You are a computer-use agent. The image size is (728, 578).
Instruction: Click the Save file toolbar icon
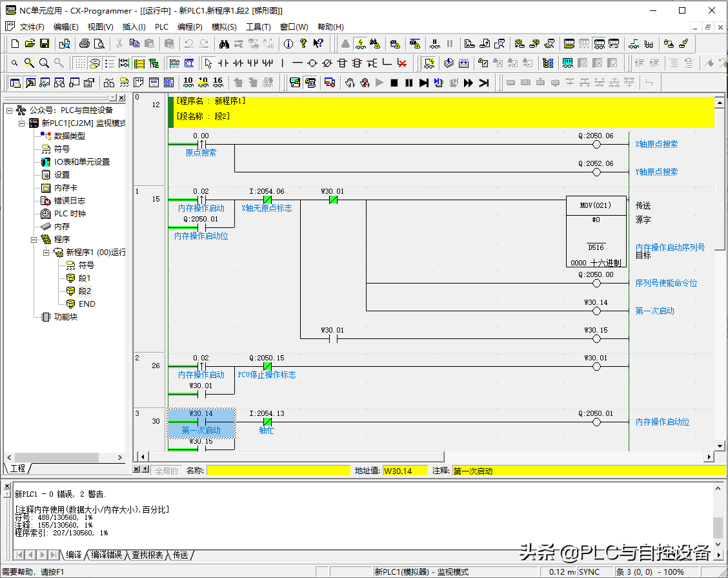pyautogui.click(x=45, y=44)
